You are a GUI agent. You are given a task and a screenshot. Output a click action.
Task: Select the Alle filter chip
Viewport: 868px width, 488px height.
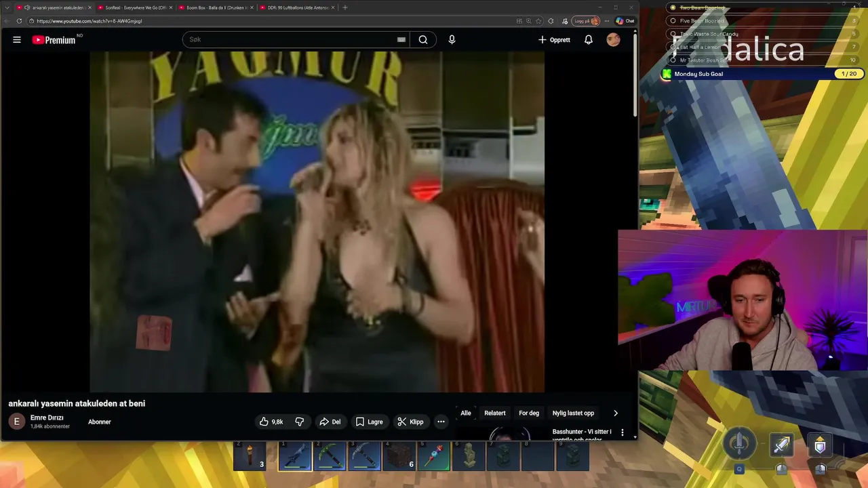[x=466, y=413]
